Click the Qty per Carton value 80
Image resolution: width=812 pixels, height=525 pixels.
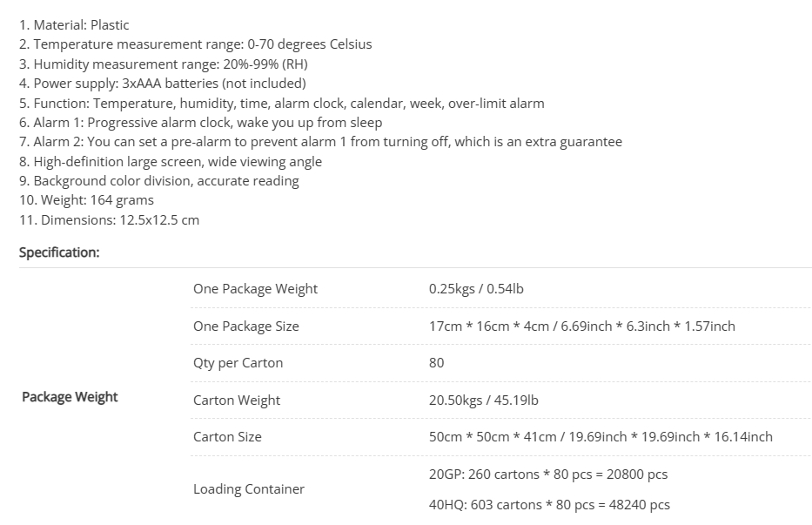pyautogui.click(x=437, y=363)
